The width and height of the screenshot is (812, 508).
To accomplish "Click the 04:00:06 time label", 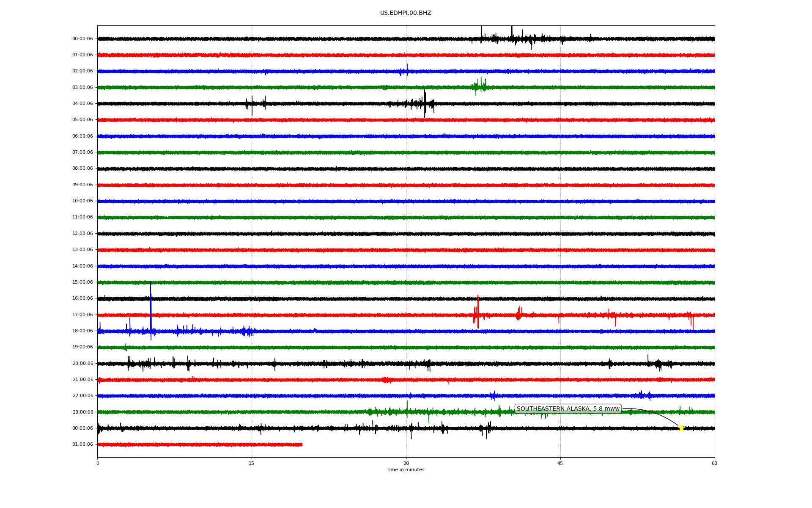I will point(82,104).
